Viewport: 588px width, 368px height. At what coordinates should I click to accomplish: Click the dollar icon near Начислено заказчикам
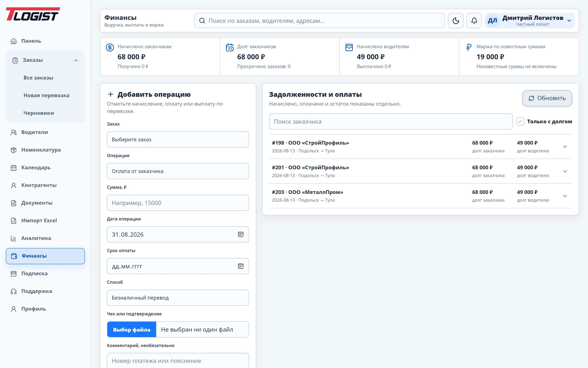pos(110,47)
